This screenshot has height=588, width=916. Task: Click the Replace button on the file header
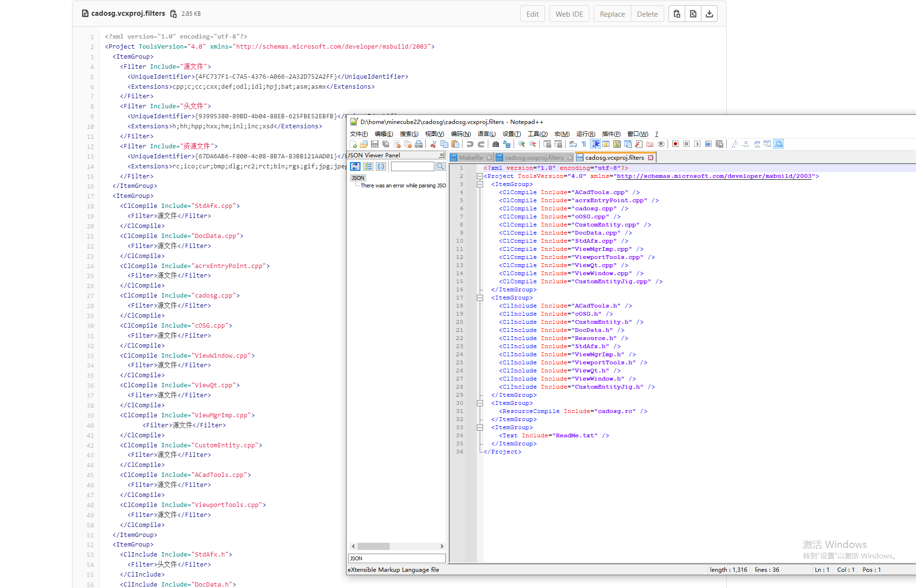(x=612, y=14)
